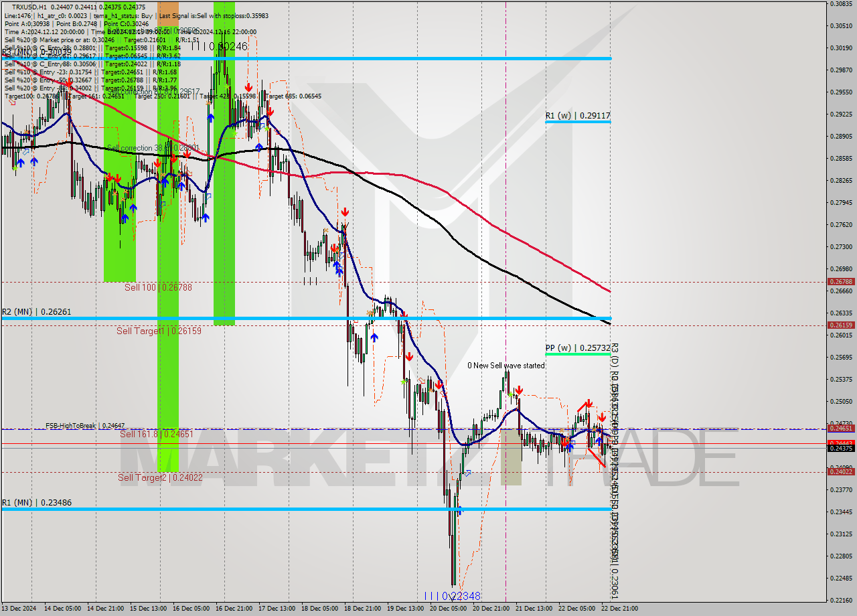Click the 0.29870 price axis value
Screen dimensions: 857x616
tap(841, 70)
